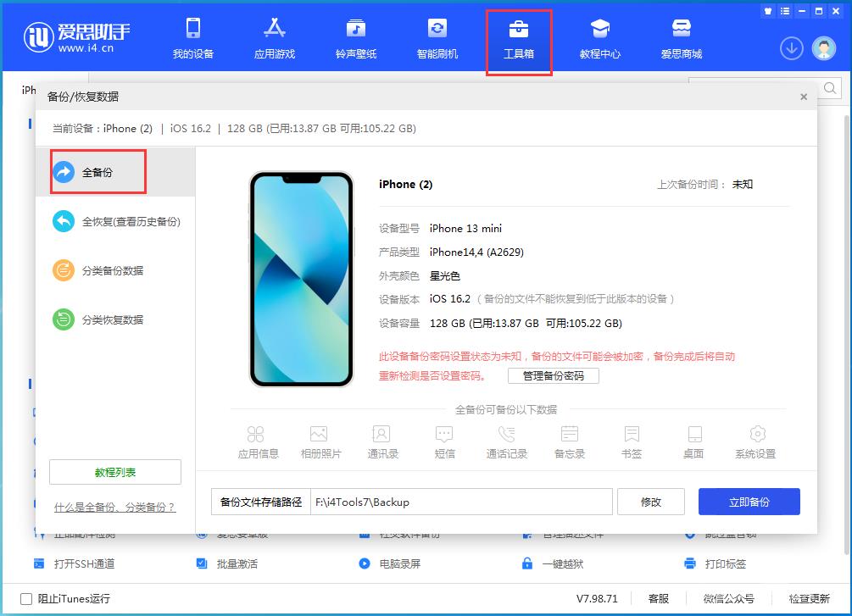Select the 通讯录 contacts backup icon
The image size is (852, 616).
coord(382,441)
